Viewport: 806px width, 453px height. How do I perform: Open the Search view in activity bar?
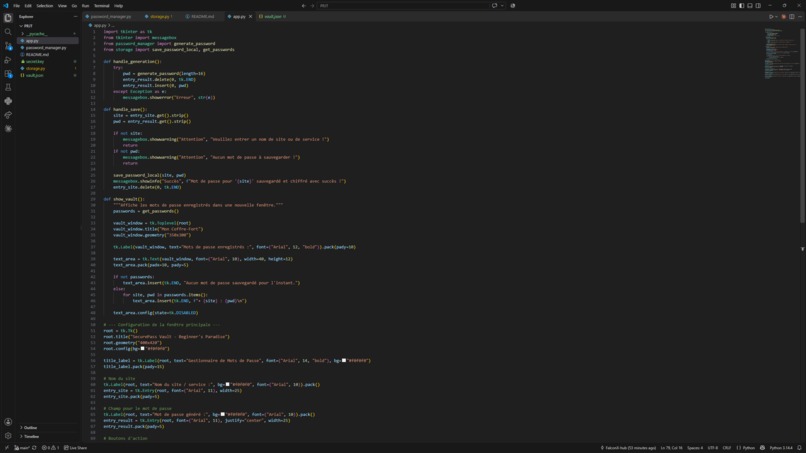pos(8,32)
